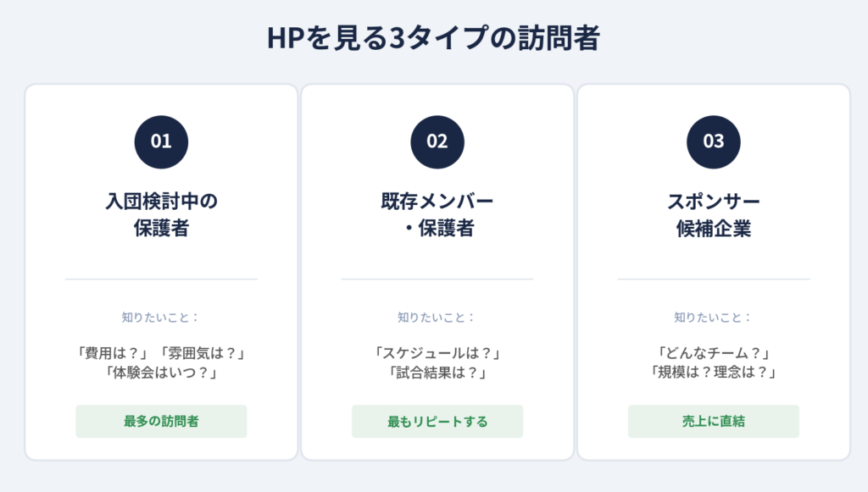
Task: Click 知りたいこと label in first card
Action: 160,318
